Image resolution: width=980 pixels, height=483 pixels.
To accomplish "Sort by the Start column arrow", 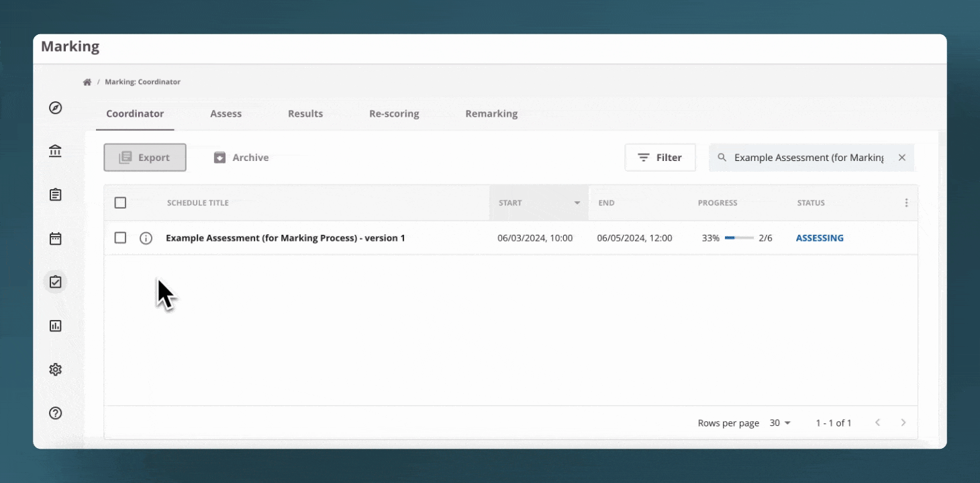I will pyautogui.click(x=577, y=203).
